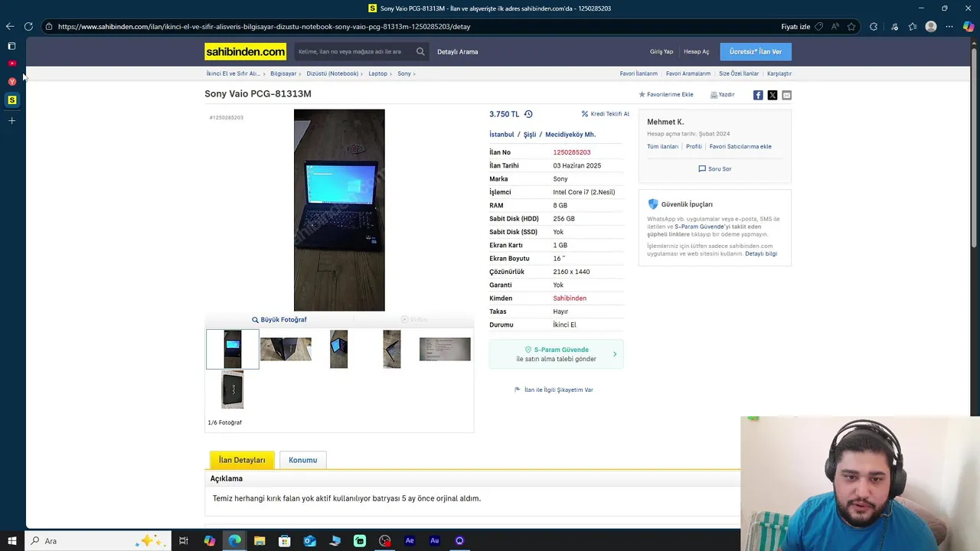Open the Windows Start button

tap(12, 541)
